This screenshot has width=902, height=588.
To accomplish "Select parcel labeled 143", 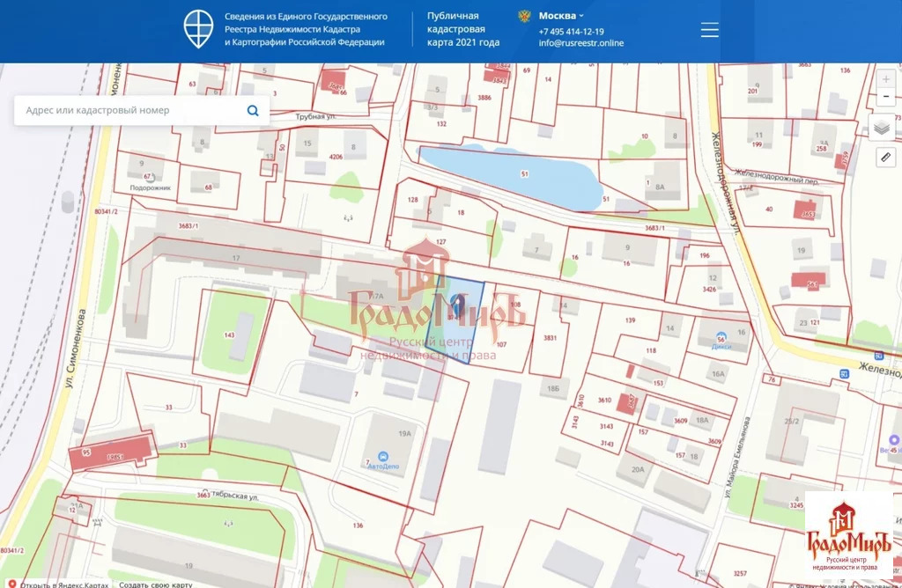I will [229, 335].
